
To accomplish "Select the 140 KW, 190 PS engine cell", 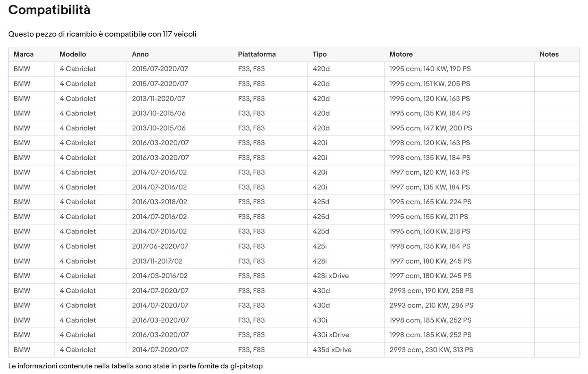I will click(430, 69).
